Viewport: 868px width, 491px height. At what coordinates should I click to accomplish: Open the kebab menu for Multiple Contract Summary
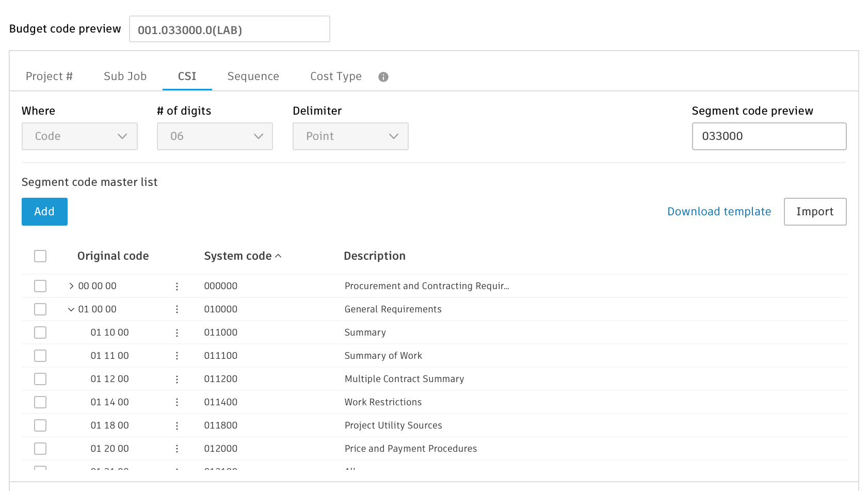(x=177, y=379)
